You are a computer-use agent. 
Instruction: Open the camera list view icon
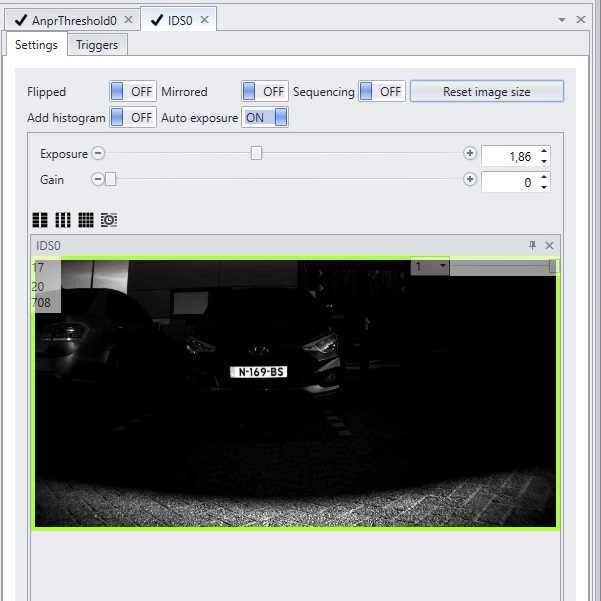[109, 220]
